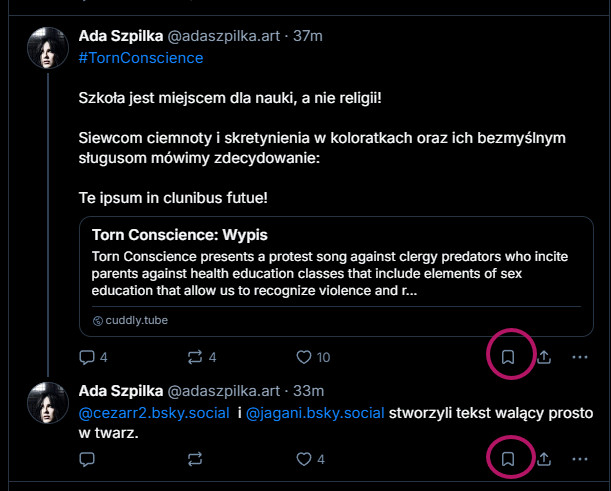Open more options on the first post
The width and height of the screenshot is (611, 491).
coord(579,357)
